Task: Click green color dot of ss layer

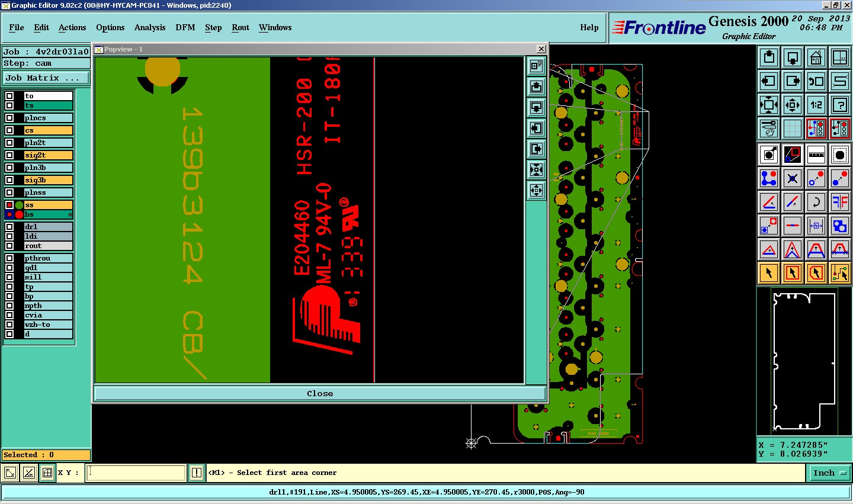Action: point(19,205)
